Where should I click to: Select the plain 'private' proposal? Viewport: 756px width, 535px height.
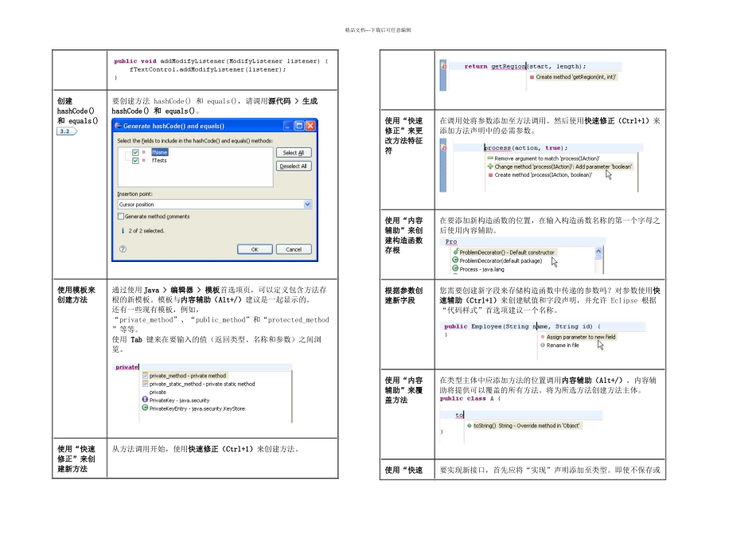coord(158,392)
